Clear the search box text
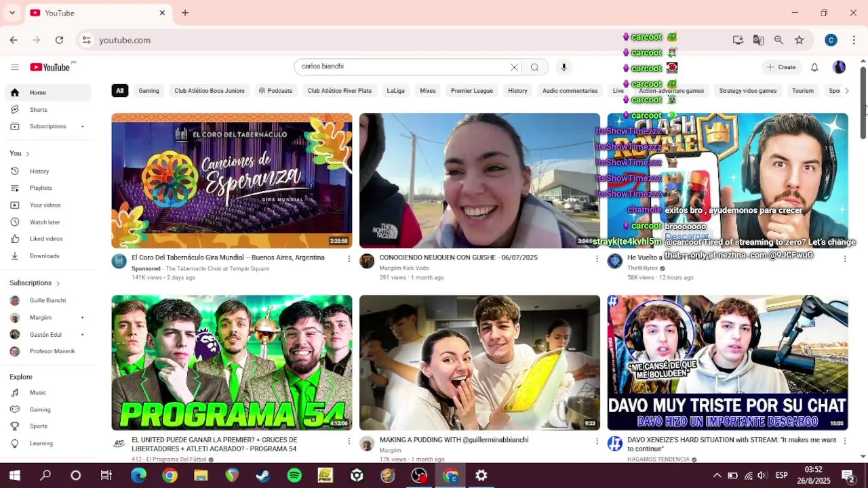The height and width of the screenshot is (488, 868). coord(514,67)
